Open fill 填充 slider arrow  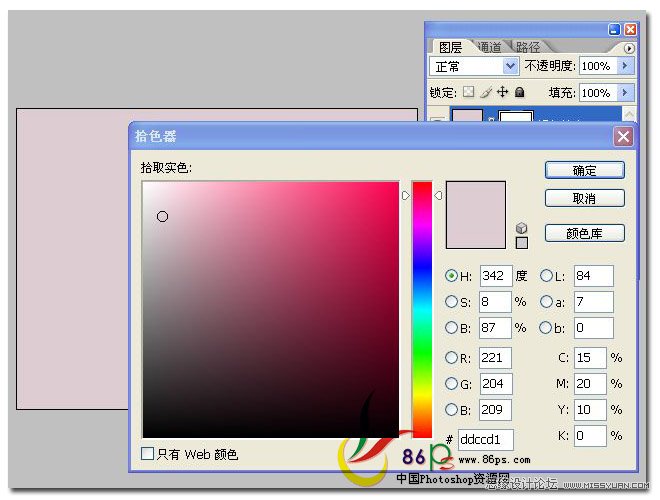[625, 93]
